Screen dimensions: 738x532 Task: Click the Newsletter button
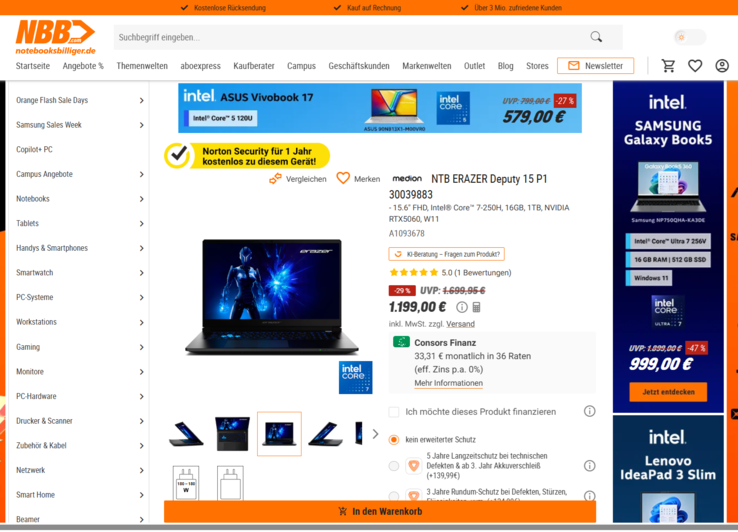[595, 65]
